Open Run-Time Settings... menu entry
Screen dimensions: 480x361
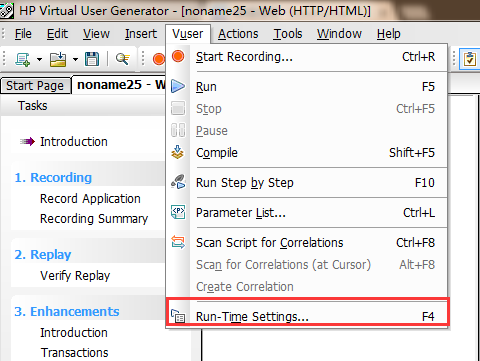tap(307, 316)
